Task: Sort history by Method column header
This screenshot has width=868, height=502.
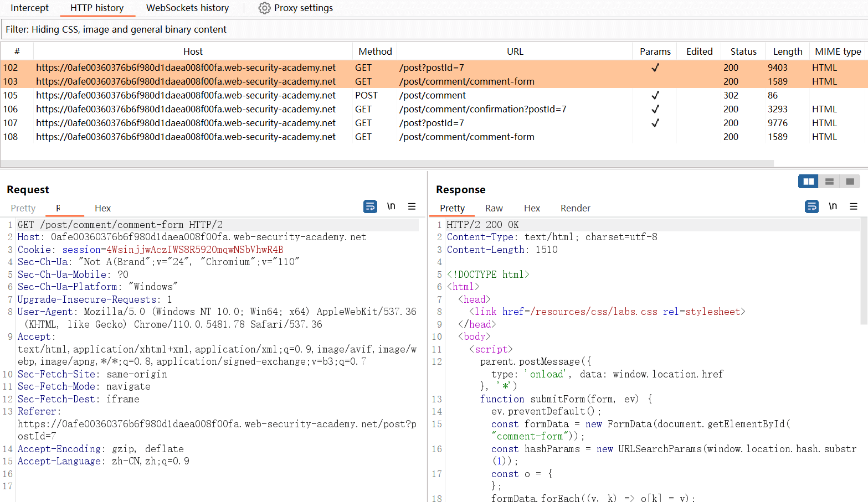Action: tap(375, 51)
